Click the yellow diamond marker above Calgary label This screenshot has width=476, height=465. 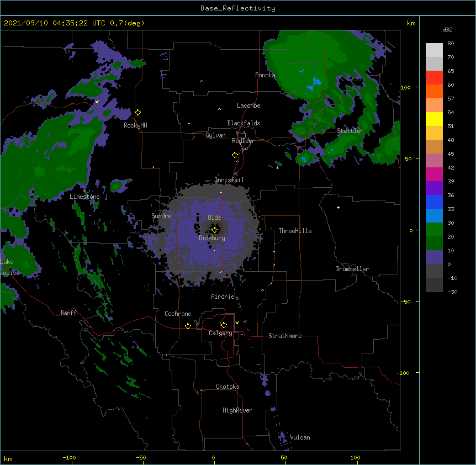pyautogui.click(x=224, y=325)
